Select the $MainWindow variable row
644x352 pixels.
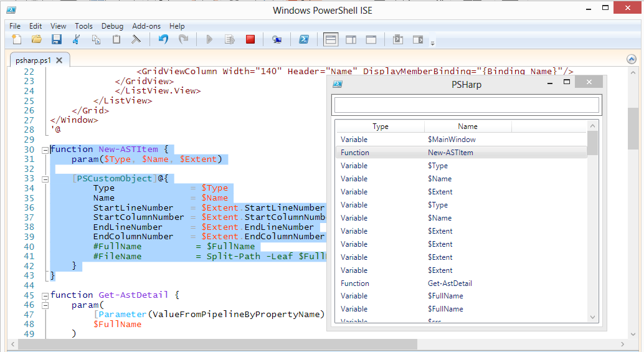click(x=462, y=140)
